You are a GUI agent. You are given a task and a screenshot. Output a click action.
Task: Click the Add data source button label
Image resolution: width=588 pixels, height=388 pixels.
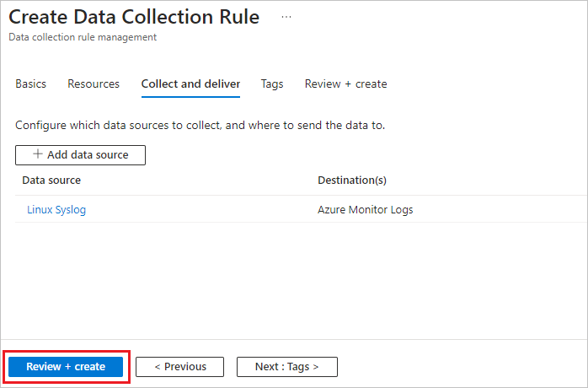(x=88, y=154)
